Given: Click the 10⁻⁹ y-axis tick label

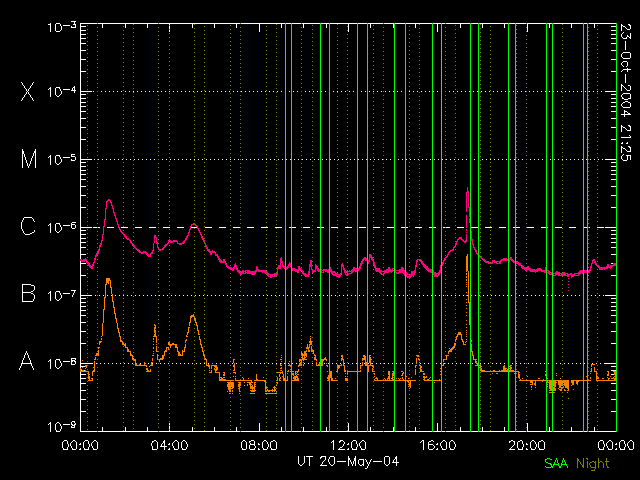Looking at the screenshot, I should click(x=62, y=427).
